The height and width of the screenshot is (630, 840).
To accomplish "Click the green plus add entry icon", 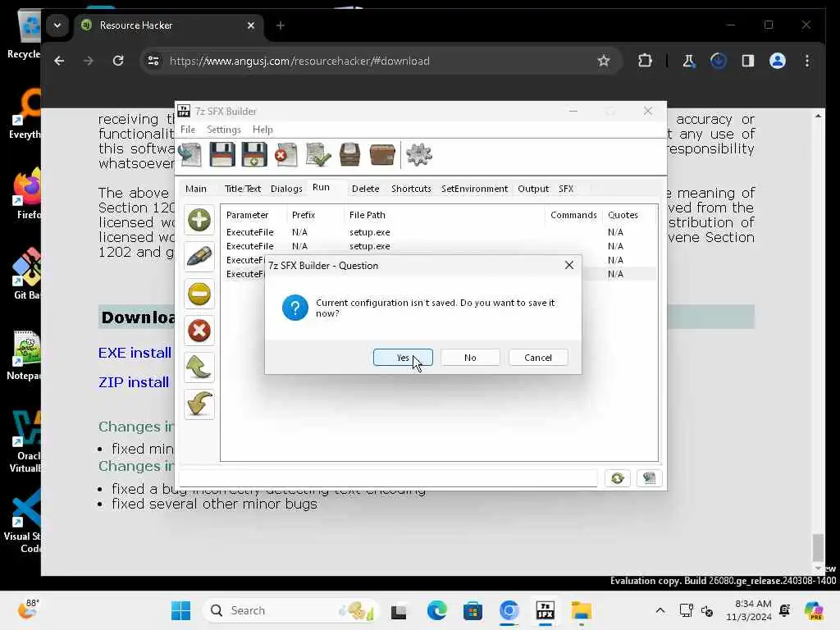I will tap(199, 220).
